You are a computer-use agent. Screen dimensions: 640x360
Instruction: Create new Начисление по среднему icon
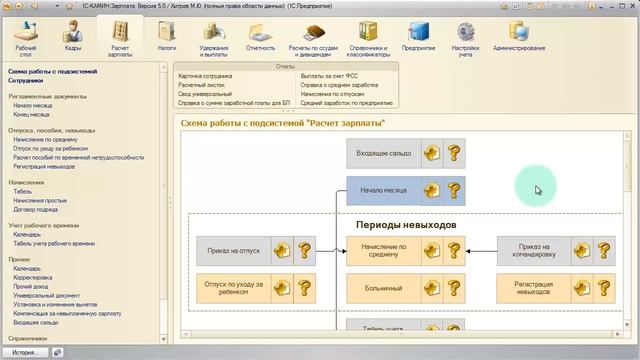432,251
